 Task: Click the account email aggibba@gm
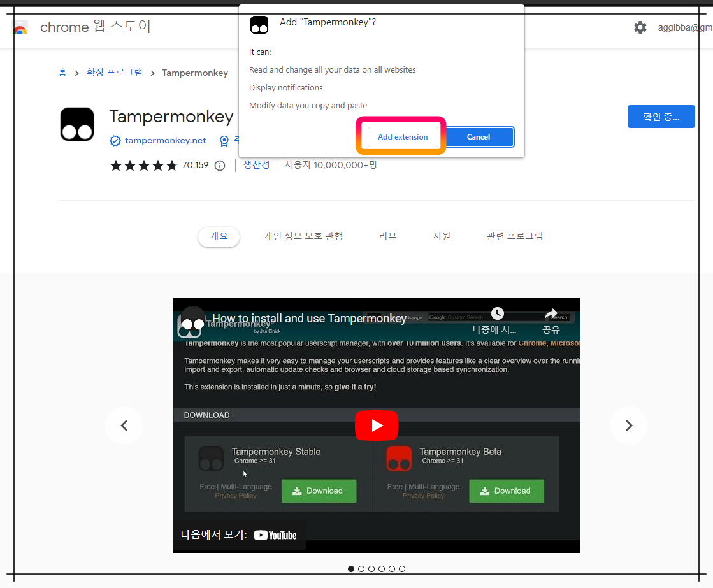pos(685,28)
